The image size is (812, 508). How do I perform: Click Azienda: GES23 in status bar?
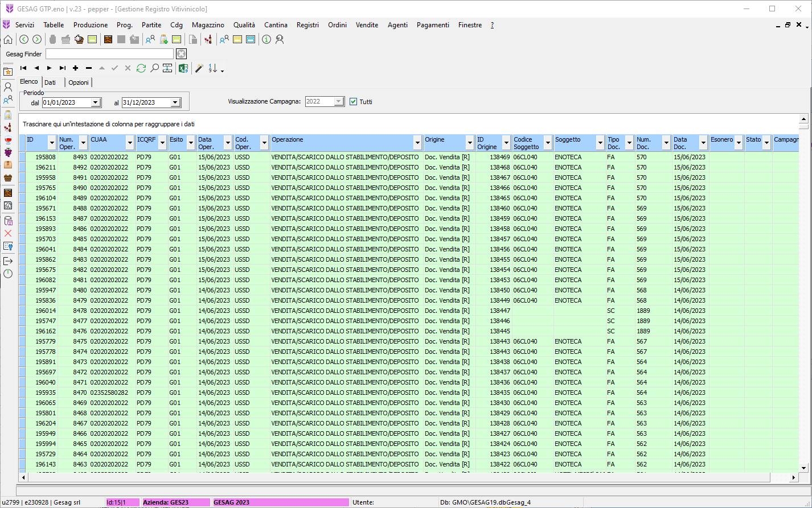177,502
